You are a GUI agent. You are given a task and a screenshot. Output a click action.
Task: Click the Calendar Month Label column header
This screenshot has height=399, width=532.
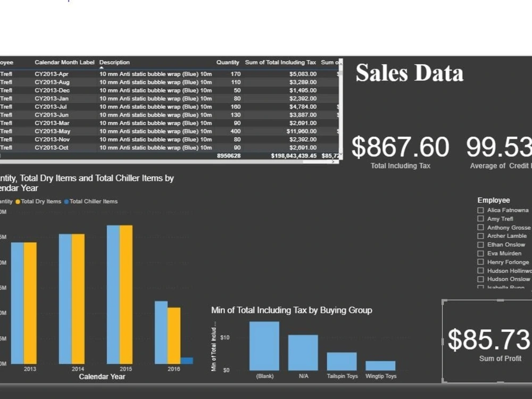[64, 62]
